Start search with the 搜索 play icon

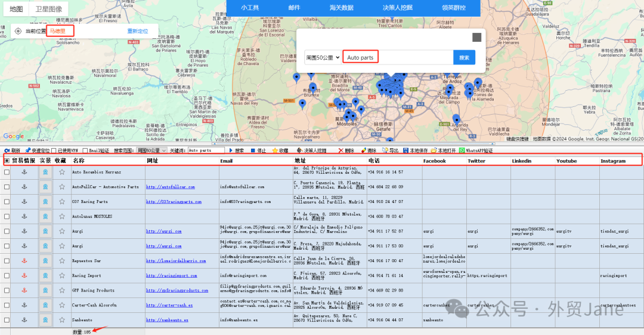pyautogui.click(x=231, y=150)
